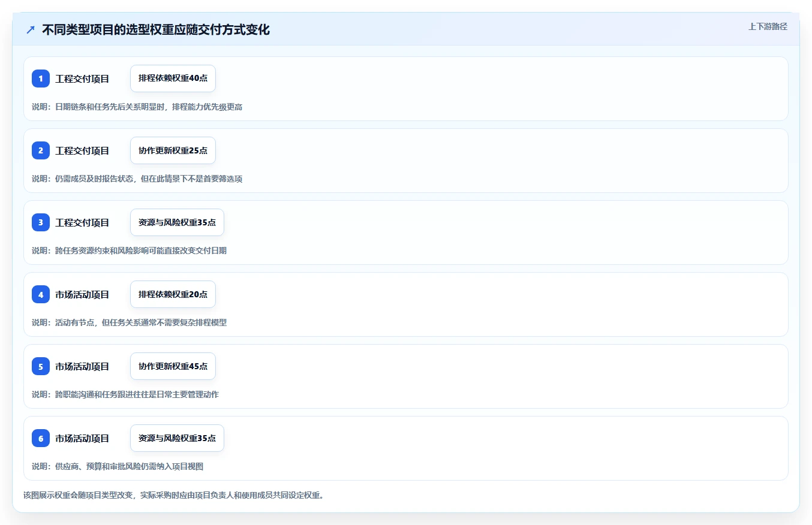This screenshot has height=525, width=812.
Task: Click the arrow icon beside the title
Action: click(x=31, y=30)
